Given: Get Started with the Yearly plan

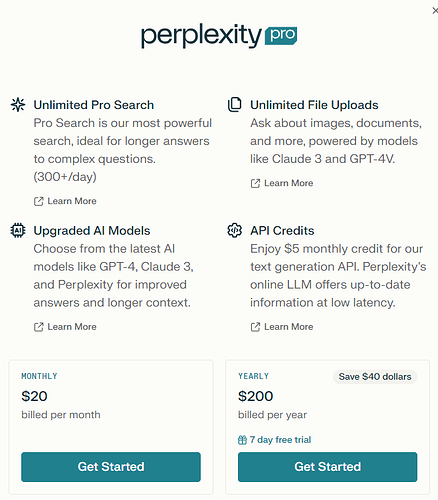Looking at the screenshot, I should pos(327,467).
